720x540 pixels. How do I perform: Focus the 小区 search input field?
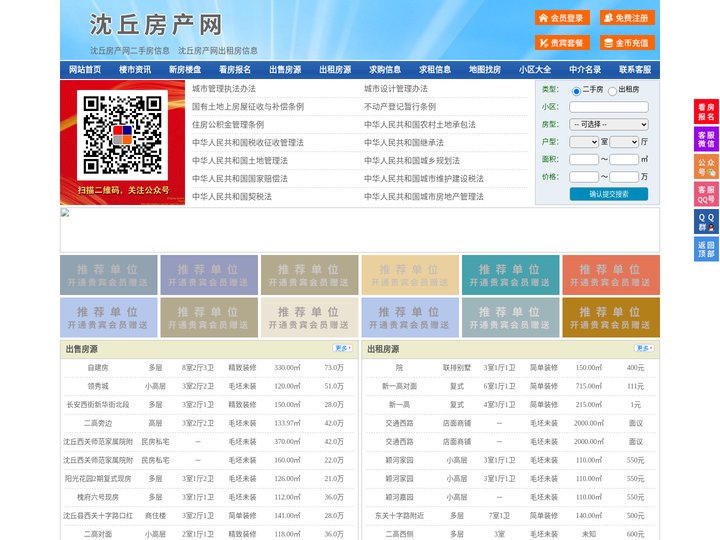pyautogui.click(x=609, y=107)
